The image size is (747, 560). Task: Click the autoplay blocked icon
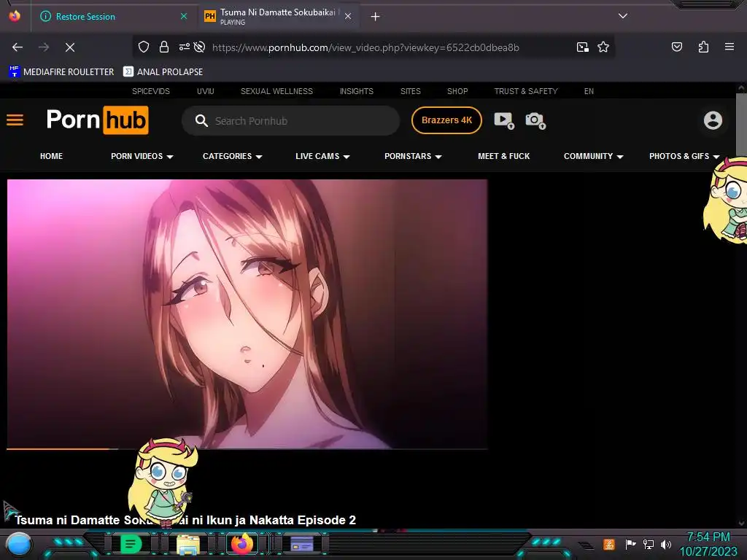pos(200,47)
